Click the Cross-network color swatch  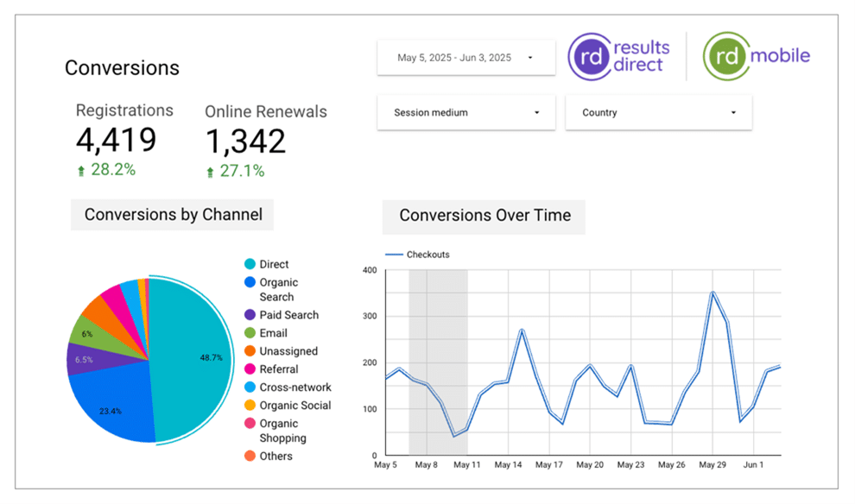[x=249, y=387]
